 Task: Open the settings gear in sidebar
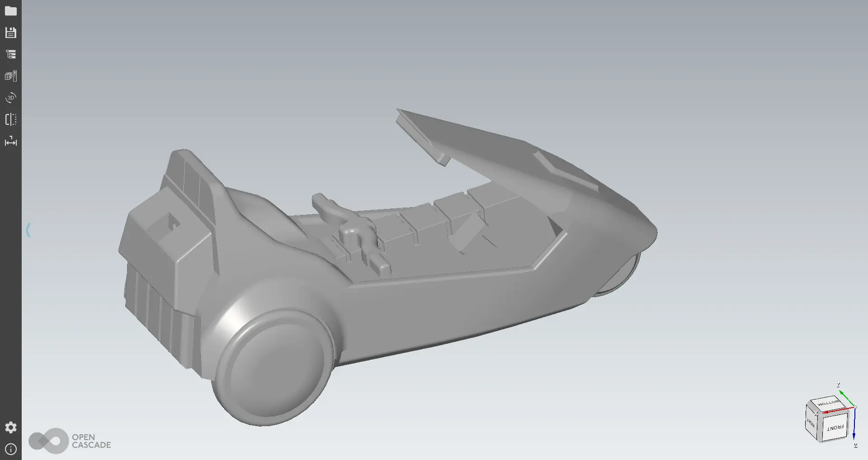click(x=10, y=427)
